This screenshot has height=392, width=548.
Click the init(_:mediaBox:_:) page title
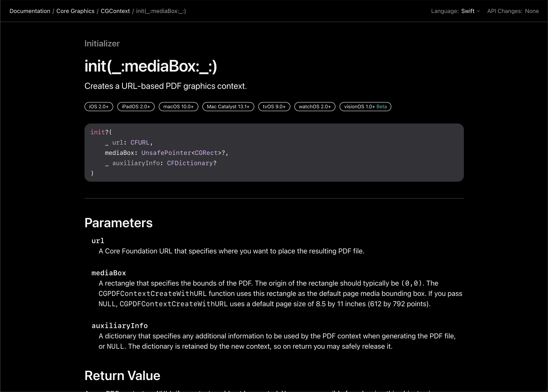coord(151,66)
